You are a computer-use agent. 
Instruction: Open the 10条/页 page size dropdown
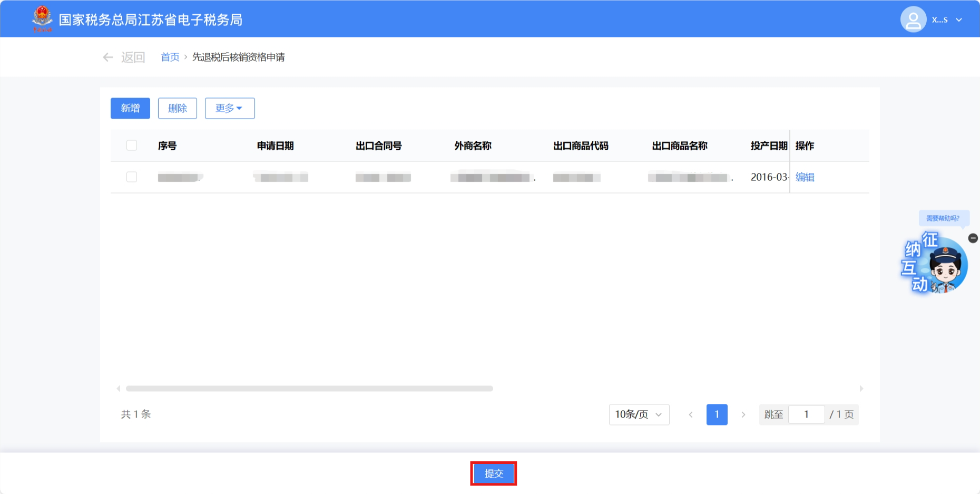tap(639, 414)
